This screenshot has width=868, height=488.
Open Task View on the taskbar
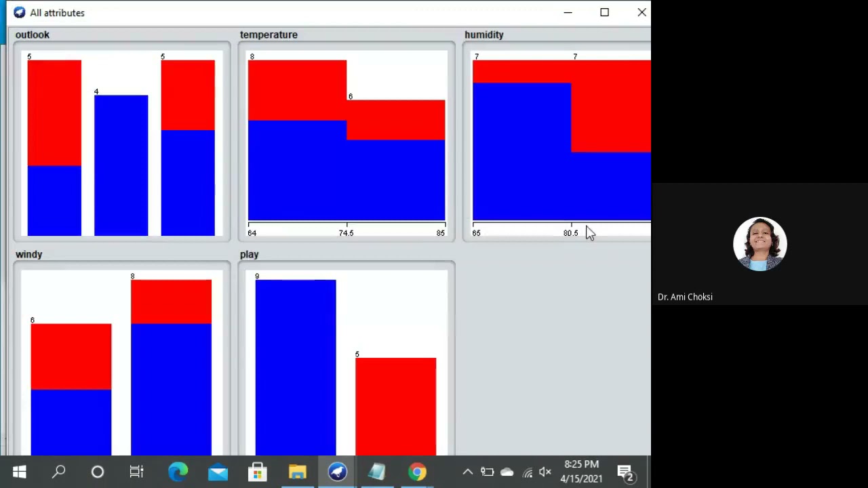coord(137,472)
